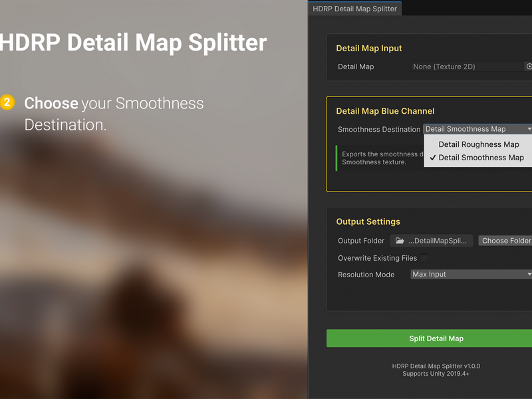The image size is (532, 399).
Task: Select Detail Roughness Map from the popup list
Action: click(478, 144)
